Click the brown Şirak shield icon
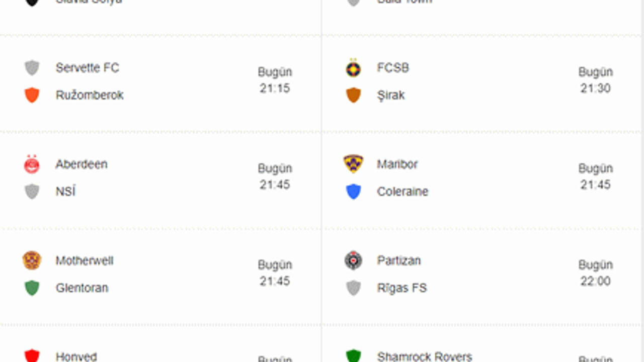Image resolution: width=644 pixels, height=362 pixels. click(x=353, y=95)
